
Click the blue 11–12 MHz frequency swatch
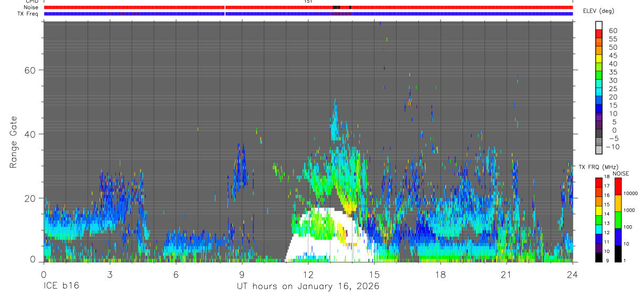coord(599,239)
